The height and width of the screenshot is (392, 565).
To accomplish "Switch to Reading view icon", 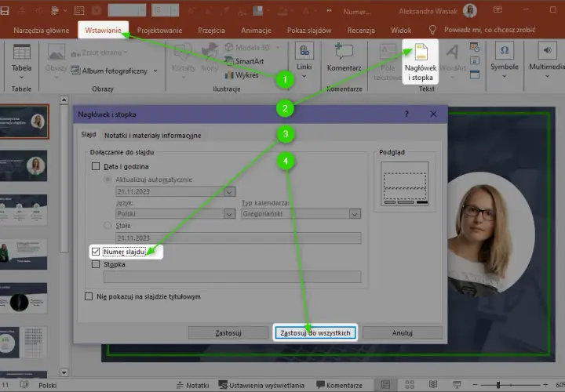I will 433,385.
